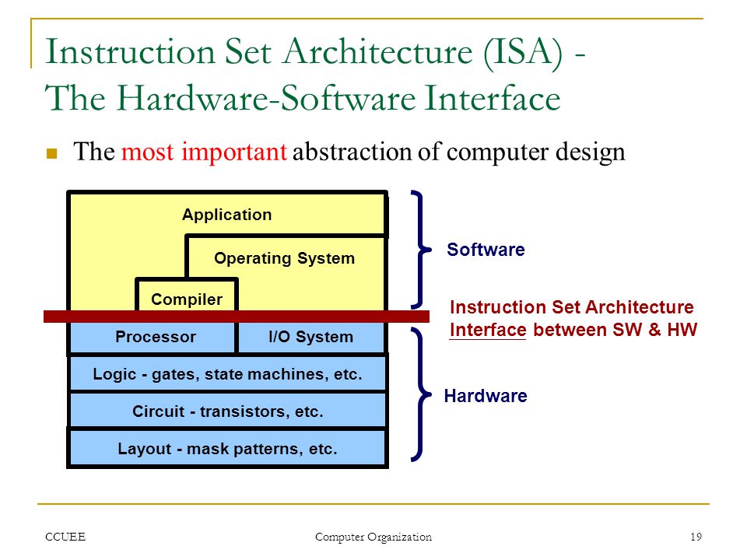Click "Layout - mask patterns, etc." layer
The width and height of the screenshot is (747, 560).
coord(227,449)
